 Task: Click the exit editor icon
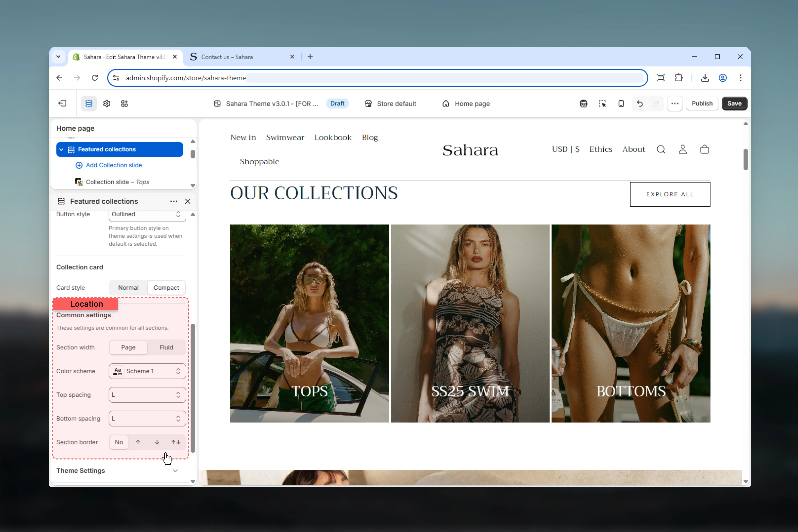(62, 103)
